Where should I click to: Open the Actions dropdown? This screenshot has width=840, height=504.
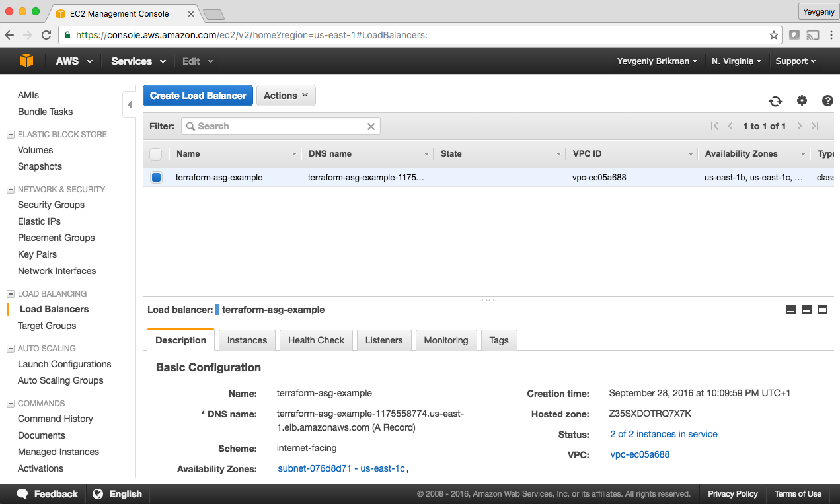point(286,96)
